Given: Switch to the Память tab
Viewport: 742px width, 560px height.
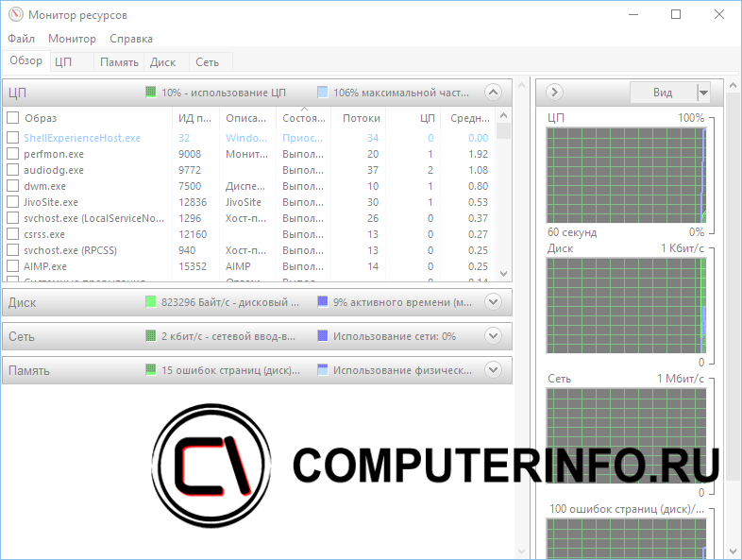Looking at the screenshot, I should tap(119, 62).
